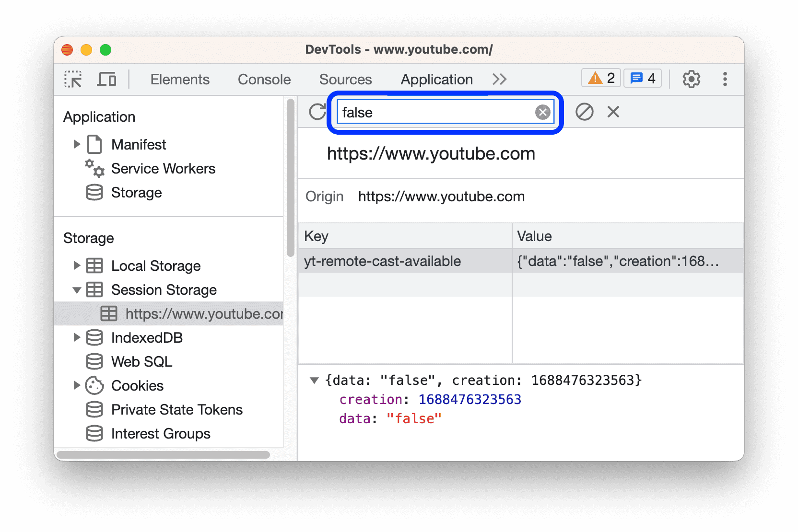Viewport: 798px width, 532px height.
Task: Show hidden tabs with the chevron
Action: tap(499, 79)
